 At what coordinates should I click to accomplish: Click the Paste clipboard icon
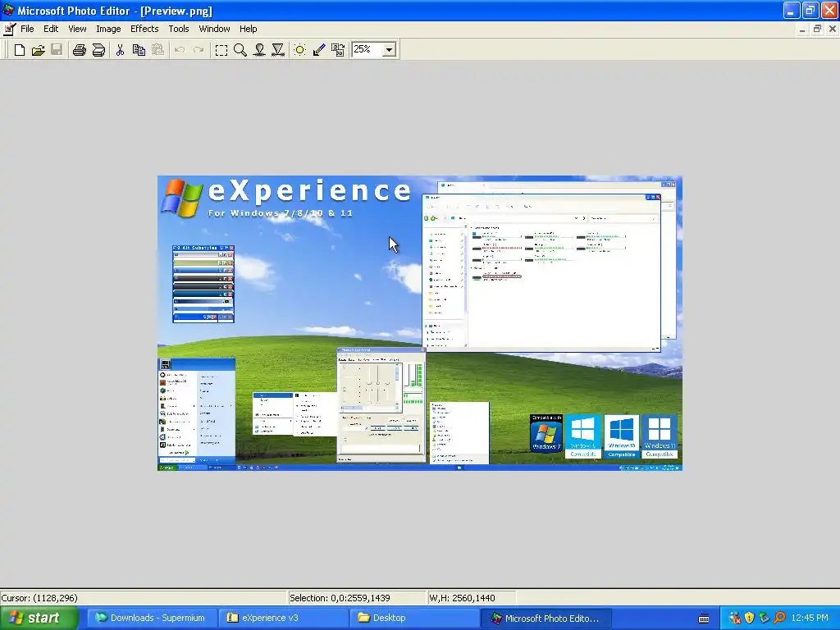tap(157, 50)
